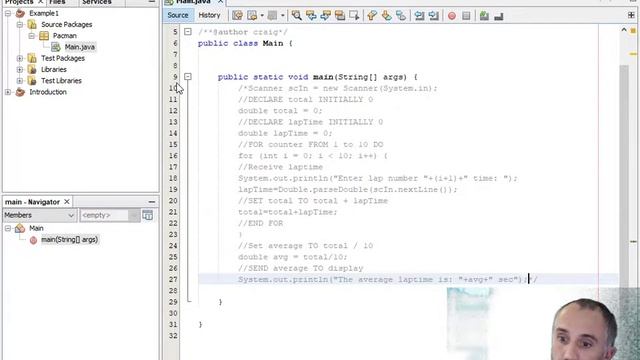Select Introduction project in tree
Viewport: 640px width, 360px height.
point(48,92)
